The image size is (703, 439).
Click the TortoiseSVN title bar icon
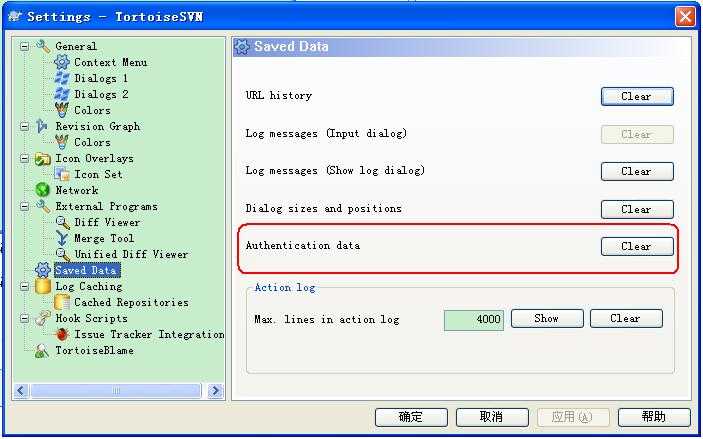click(15, 17)
